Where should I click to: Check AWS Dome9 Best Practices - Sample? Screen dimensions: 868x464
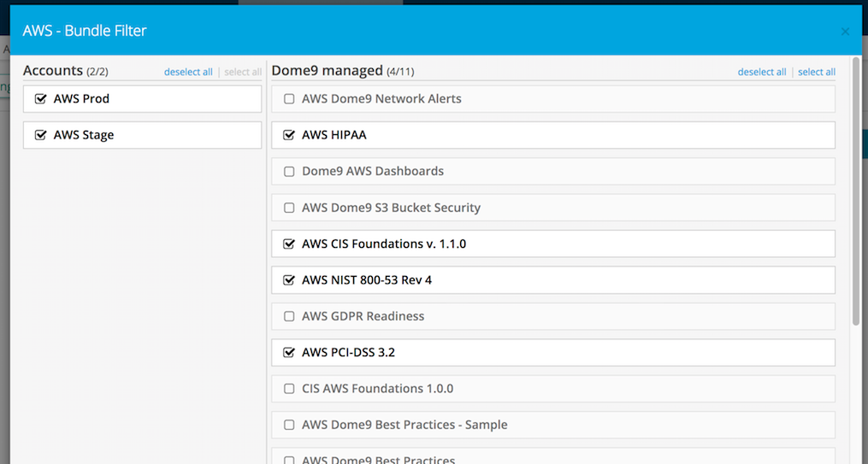[x=289, y=425]
